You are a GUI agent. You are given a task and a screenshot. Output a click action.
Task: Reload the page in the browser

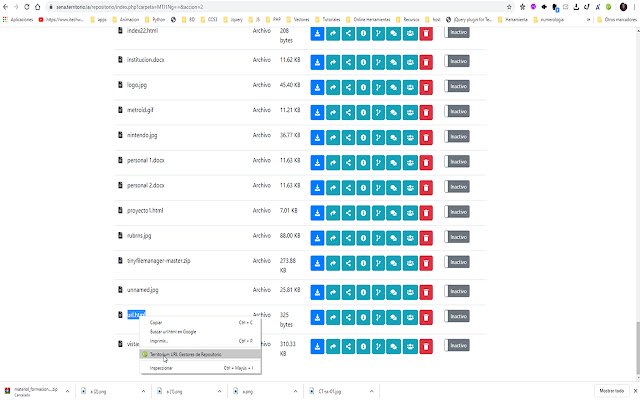[x=27, y=7]
